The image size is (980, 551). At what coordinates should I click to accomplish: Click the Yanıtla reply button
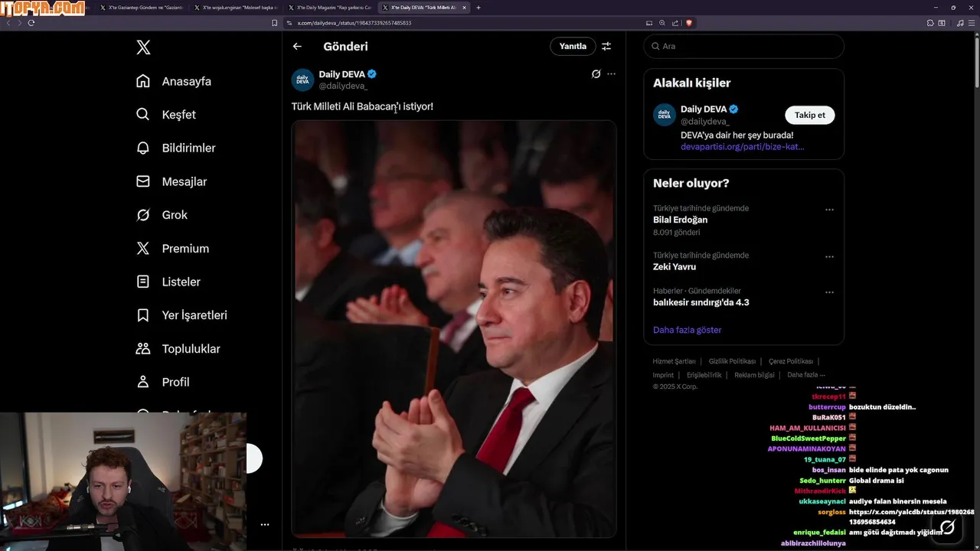(x=573, y=46)
